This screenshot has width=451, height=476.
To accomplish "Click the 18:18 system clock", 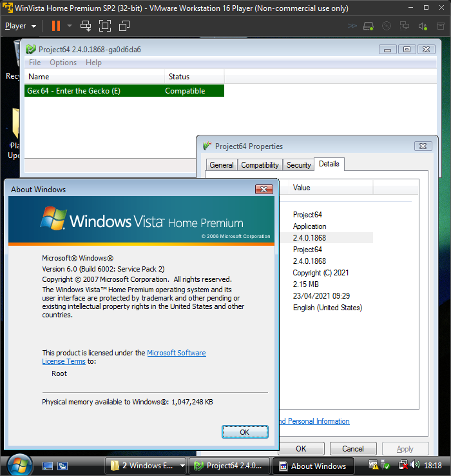I will tap(433, 466).
